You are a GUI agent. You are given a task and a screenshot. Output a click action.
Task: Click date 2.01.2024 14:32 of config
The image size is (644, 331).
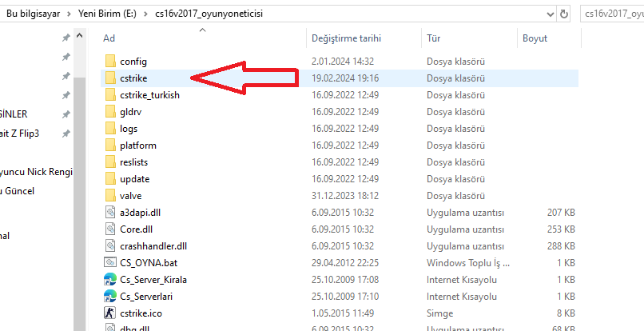coord(343,62)
